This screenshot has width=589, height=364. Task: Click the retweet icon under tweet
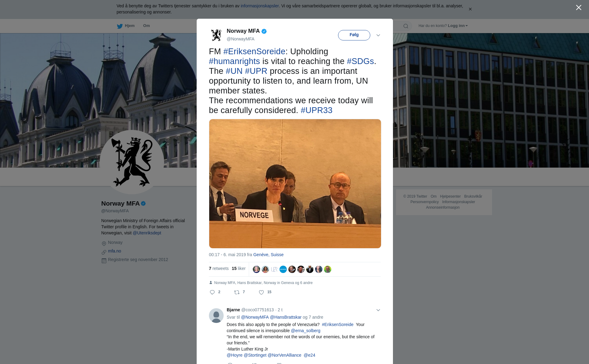pos(237,292)
